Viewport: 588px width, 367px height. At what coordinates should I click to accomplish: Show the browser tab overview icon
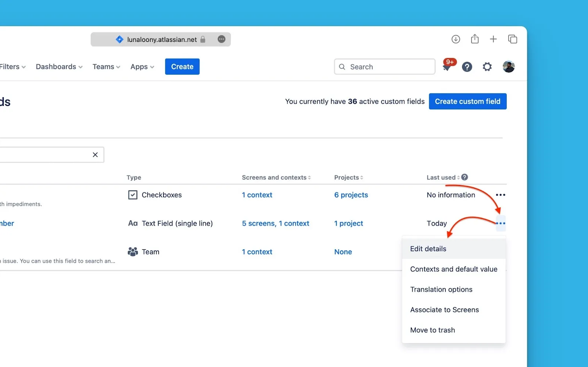pos(512,39)
